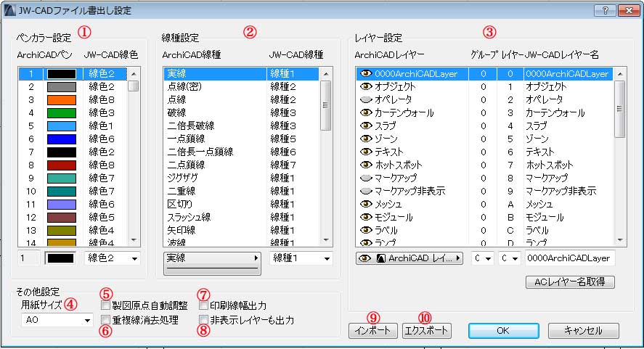644x349 pixels.
Task: Click the pen color list scrollbar down arrow
Action: 134,240
